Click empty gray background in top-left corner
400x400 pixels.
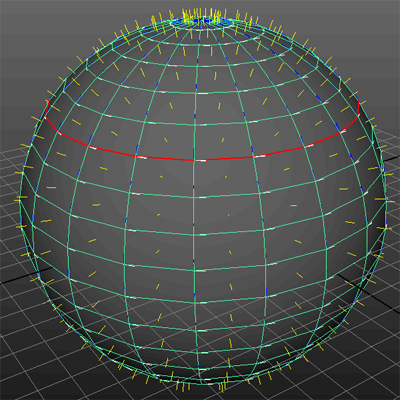(x=33, y=33)
